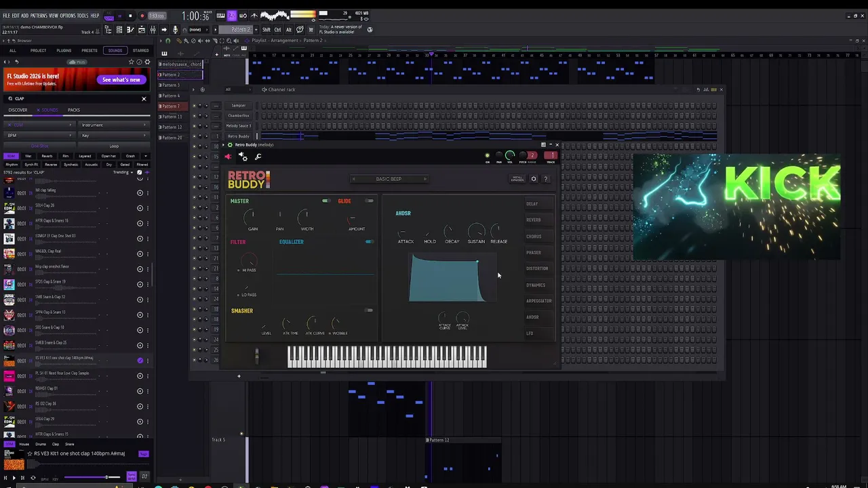Open the OPTIONS menu

click(68, 16)
